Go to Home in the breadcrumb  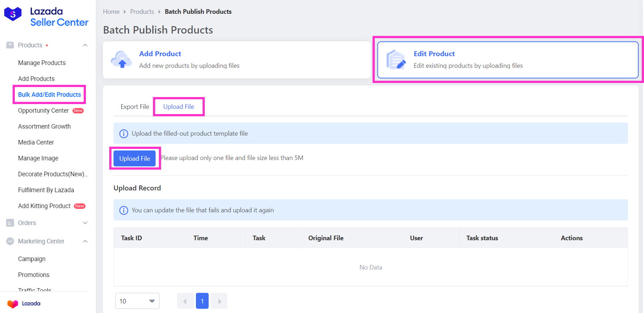tap(111, 12)
